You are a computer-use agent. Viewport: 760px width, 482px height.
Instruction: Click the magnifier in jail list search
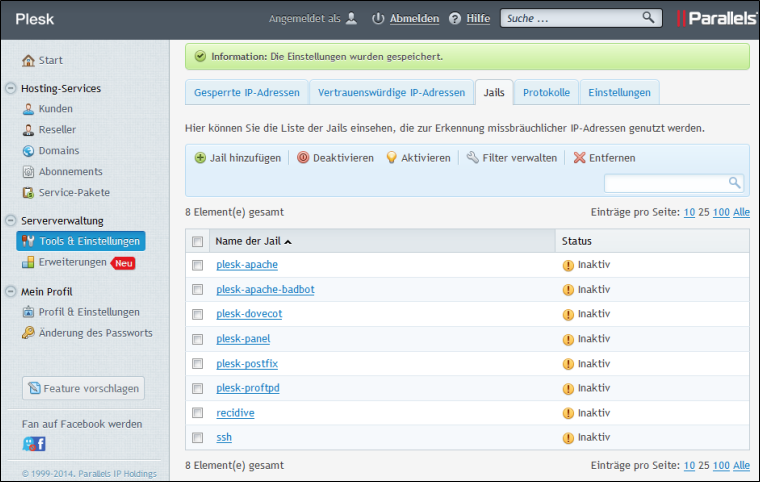pos(735,183)
